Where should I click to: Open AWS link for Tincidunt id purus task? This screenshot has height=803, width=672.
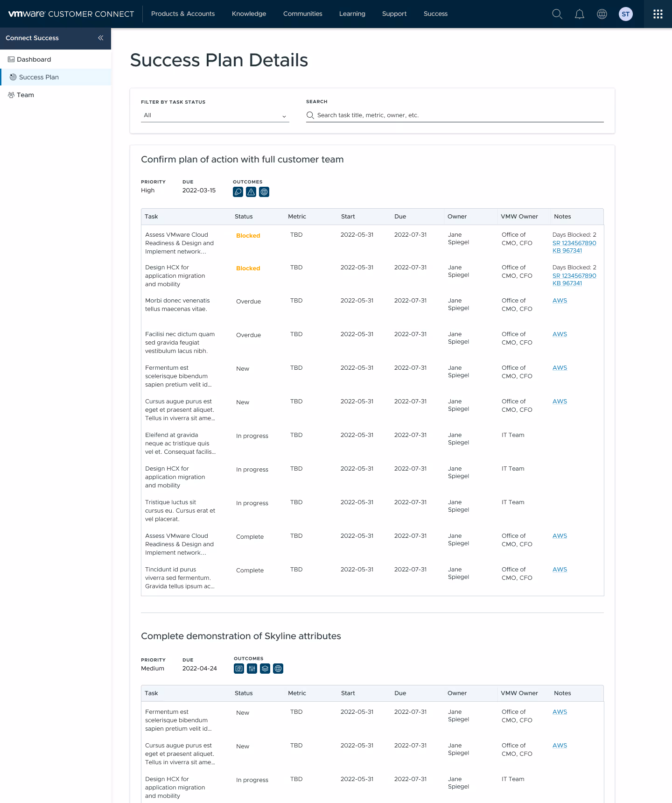560,570
